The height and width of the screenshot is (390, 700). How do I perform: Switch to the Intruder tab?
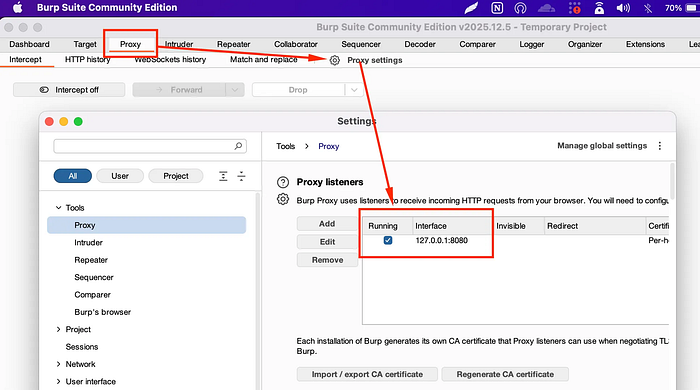pyautogui.click(x=179, y=44)
